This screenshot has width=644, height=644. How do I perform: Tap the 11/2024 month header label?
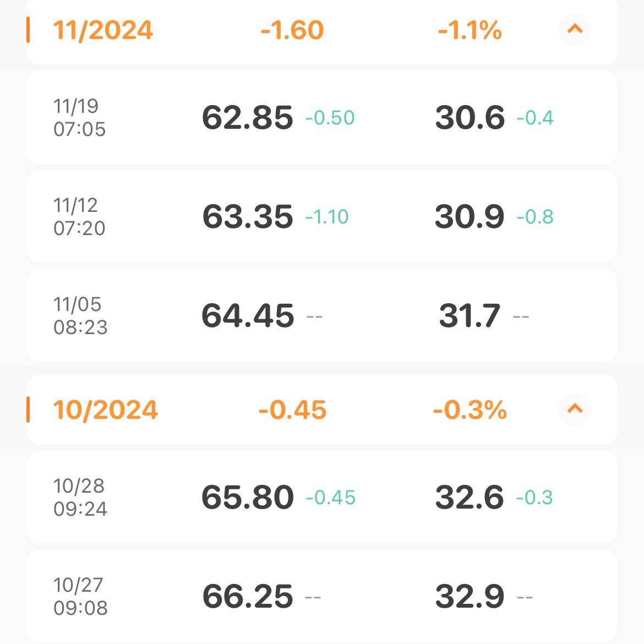tap(103, 30)
